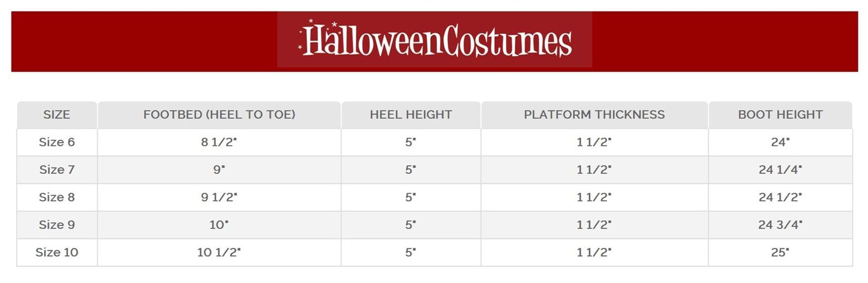Select the Size 9 row label
The height and width of the screenshot is (283, 868).
tap(57, 225)
